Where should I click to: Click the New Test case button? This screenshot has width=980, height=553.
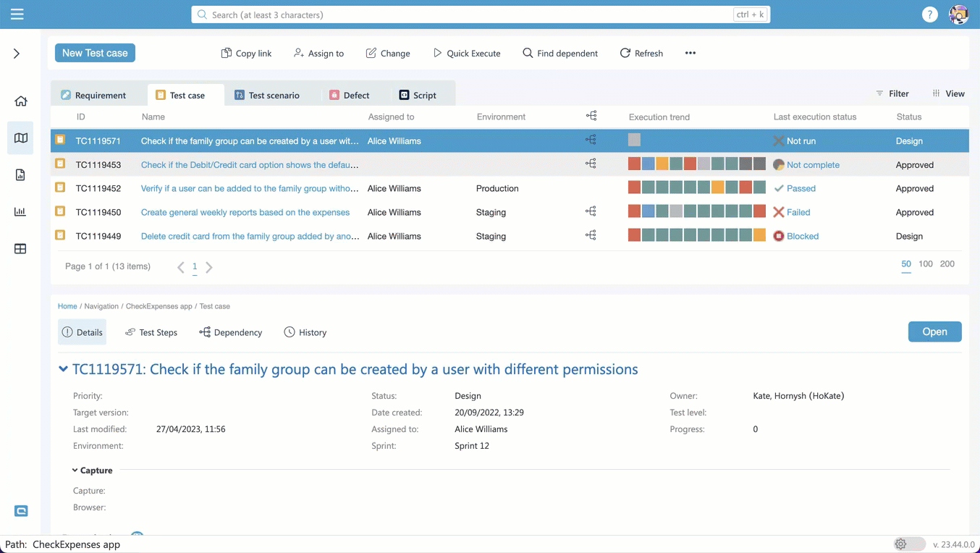(95, 53)
